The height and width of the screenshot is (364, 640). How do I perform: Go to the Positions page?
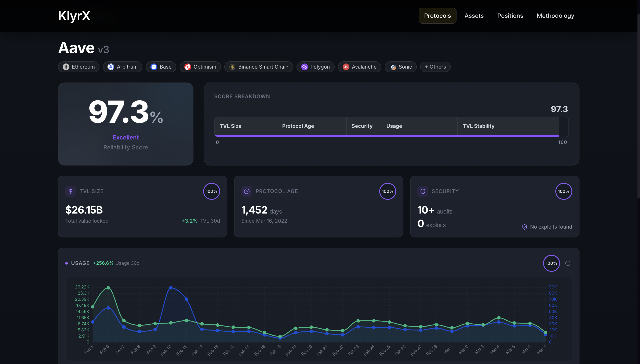tap(510, 16)
